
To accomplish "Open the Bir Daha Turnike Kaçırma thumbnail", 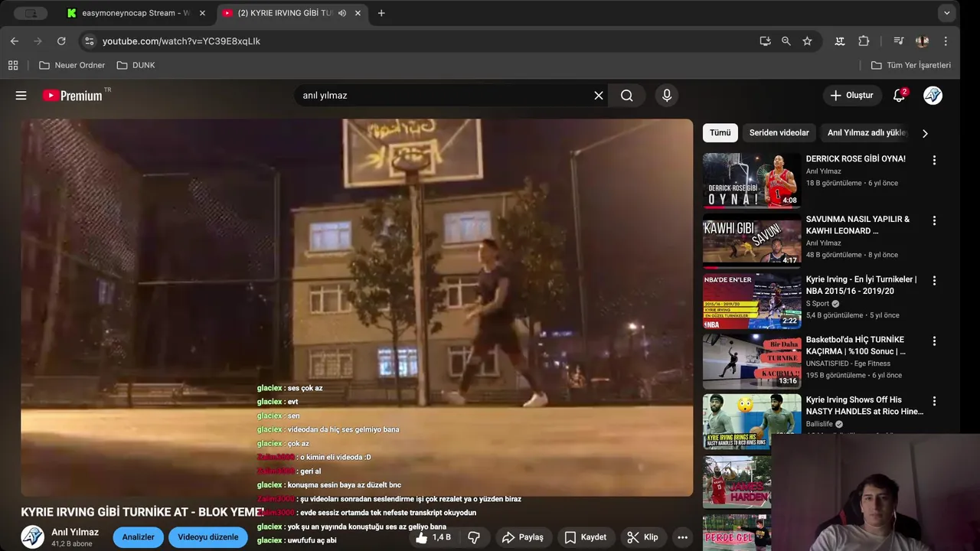I will point(752,362).
